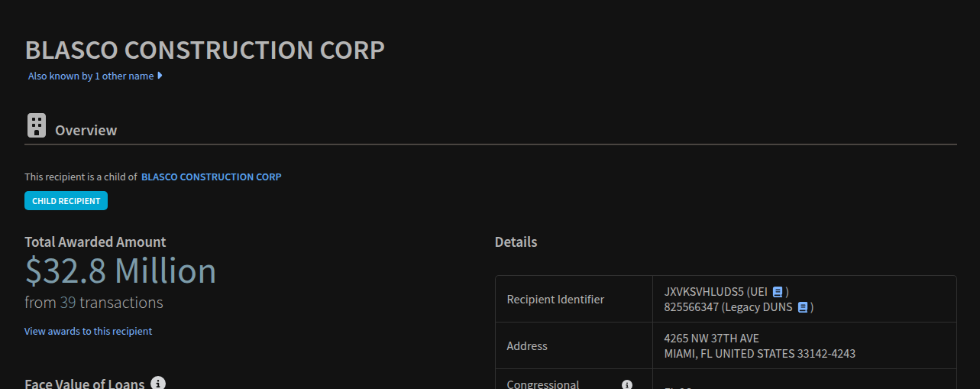This screenshot has height=389, width=980.
Task: Select the 'MIAMI, FL UNITED STATES 33142-4243' text
Action: (x=760, y=354)
